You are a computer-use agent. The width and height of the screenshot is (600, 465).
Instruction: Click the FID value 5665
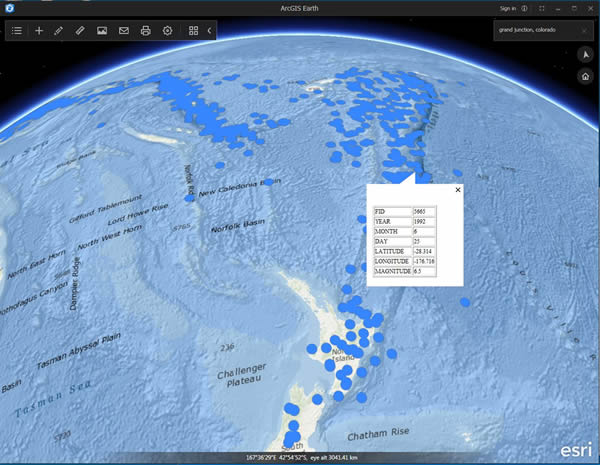point(424,212)
